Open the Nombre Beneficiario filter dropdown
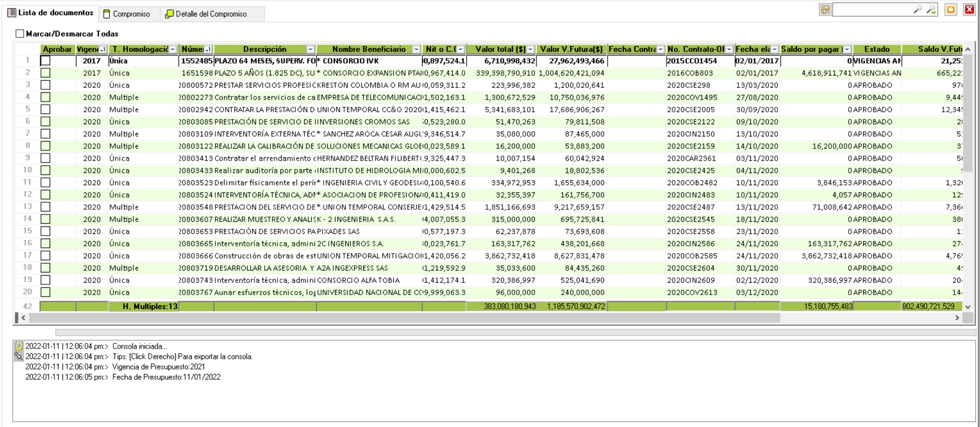Image resolution: width=980 pixels, height=427 pixels. (x=416, y=50)
